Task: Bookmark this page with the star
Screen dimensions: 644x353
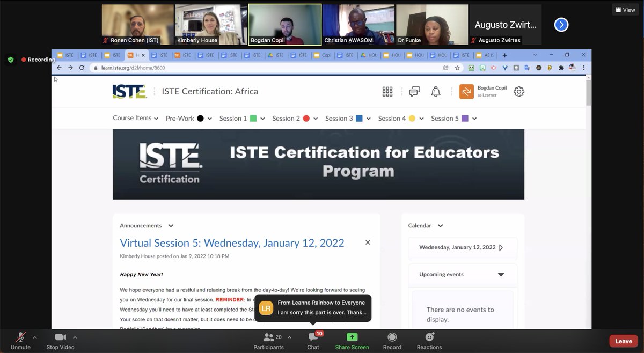Action: pyautogui.click(x=457, y=68)
